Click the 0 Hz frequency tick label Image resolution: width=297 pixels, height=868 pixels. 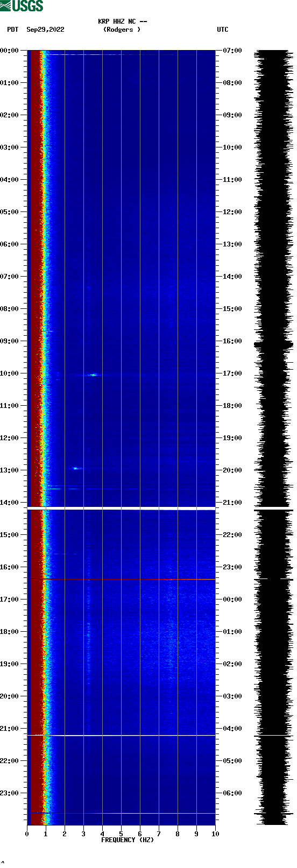[27, 834]
